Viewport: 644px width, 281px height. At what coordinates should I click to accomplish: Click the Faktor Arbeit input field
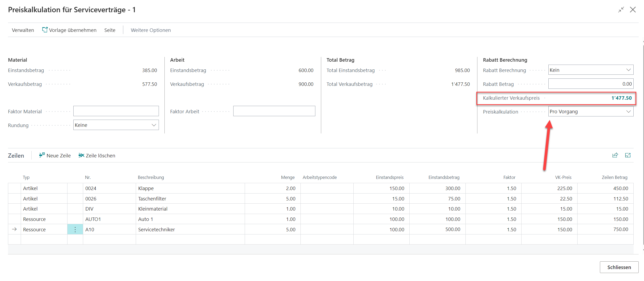pyautogui.click(x=274, y=111)
